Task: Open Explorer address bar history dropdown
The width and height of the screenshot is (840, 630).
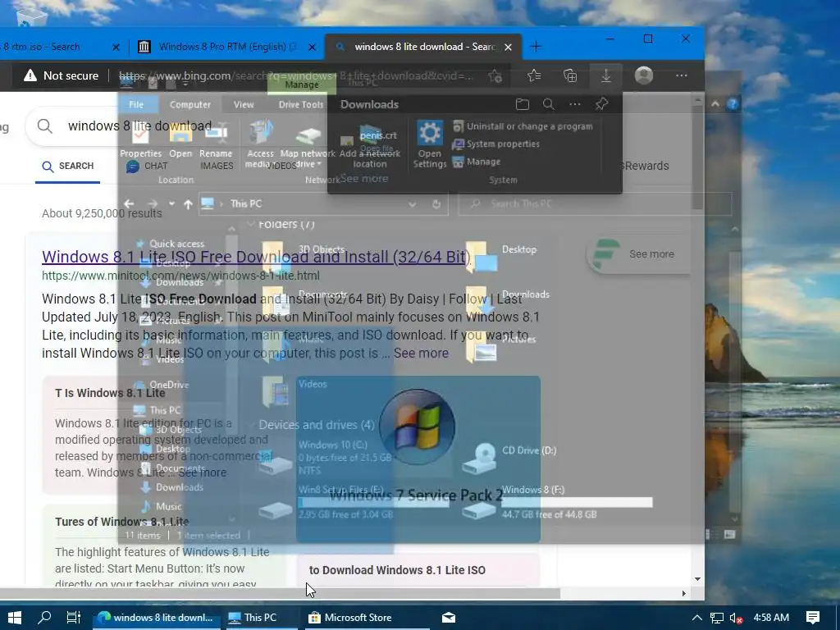Action: coord(412,204)
